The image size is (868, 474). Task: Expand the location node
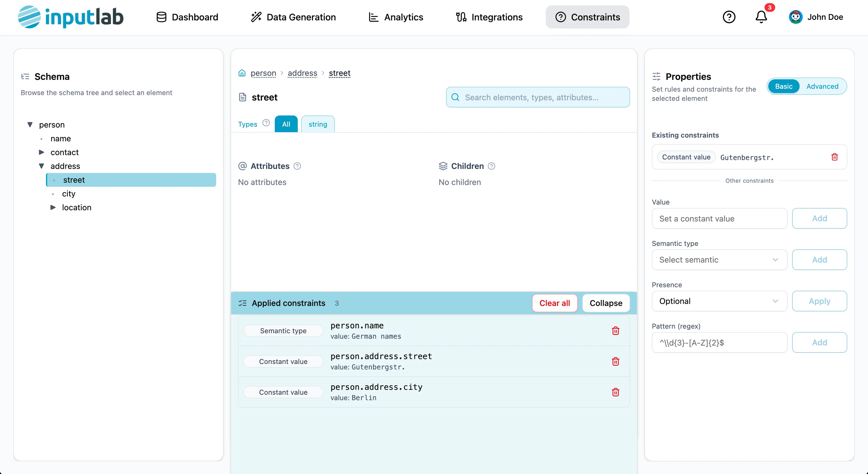tap(53, 207)
